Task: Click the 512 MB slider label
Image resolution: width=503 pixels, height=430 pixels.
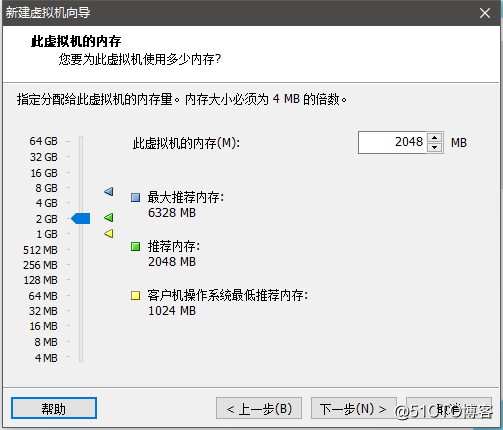Action: click(40, 250)
